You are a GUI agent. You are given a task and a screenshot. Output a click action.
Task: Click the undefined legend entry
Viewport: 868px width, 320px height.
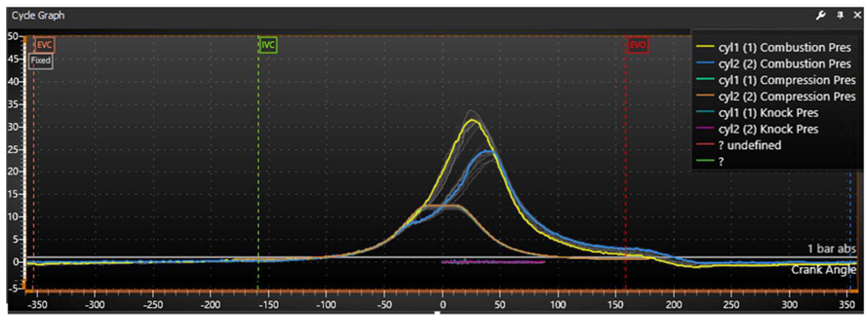click(x=749, y=145)
